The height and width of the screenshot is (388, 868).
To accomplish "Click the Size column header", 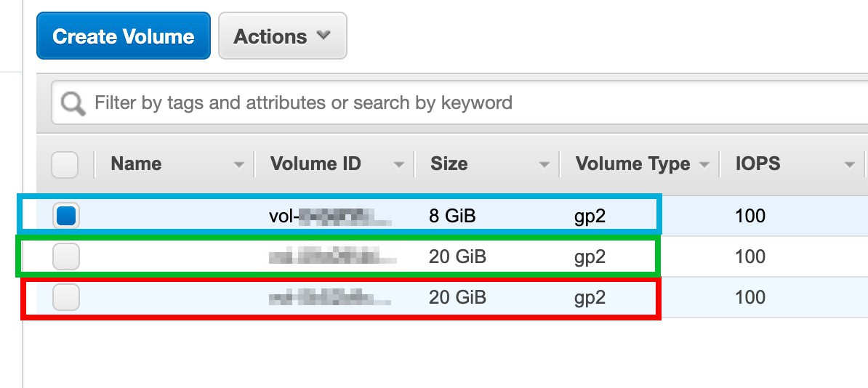I will click(x=449, y=163).
